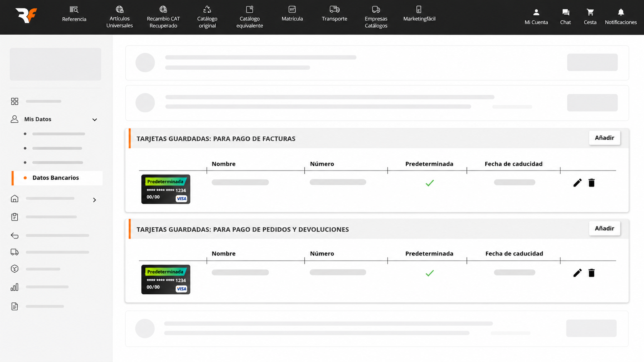Viewport: 644px width, 362px height.
Task: Go to RF logo home
Action: click(x=26, y=15)
